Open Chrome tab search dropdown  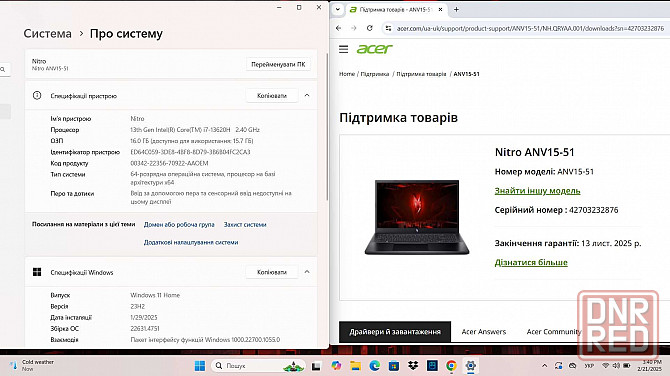(x=338, y=9)
